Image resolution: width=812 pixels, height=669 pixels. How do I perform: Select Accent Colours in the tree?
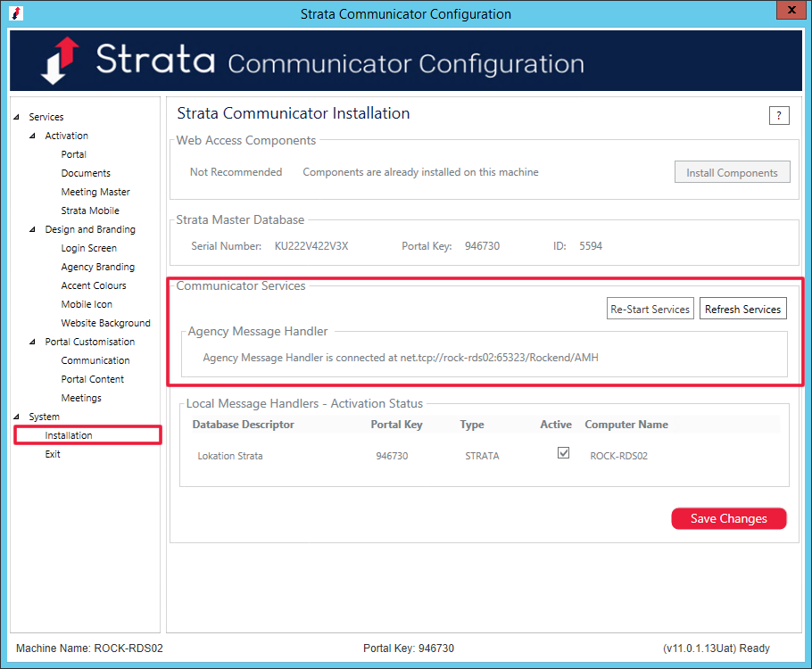[93, 285]
